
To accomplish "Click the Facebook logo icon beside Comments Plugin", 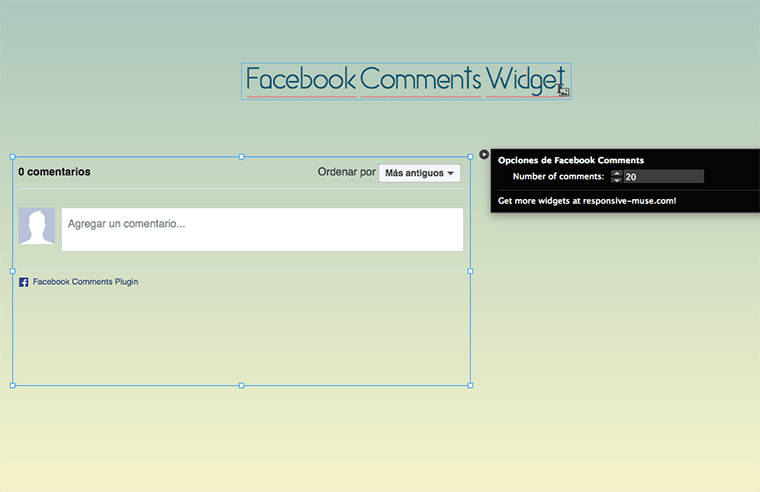I will [23, 282].
